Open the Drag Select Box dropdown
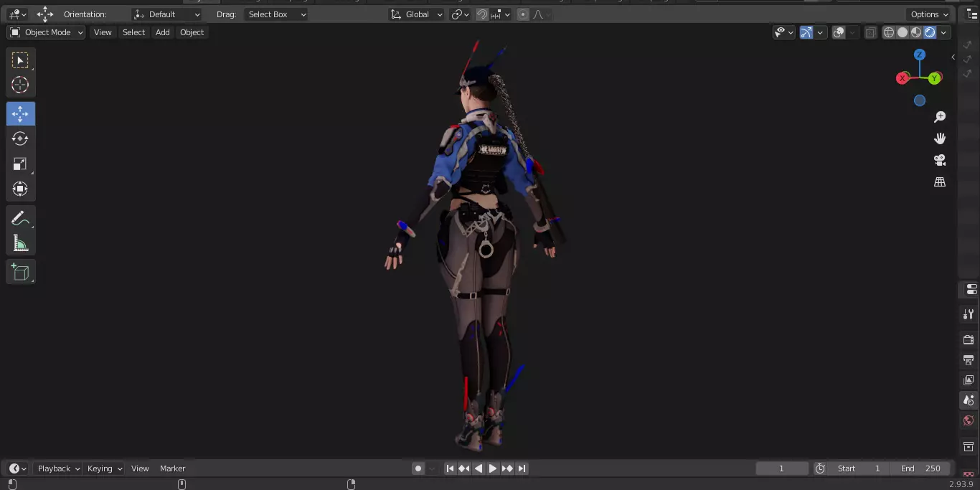 click(x=276, y=14)
